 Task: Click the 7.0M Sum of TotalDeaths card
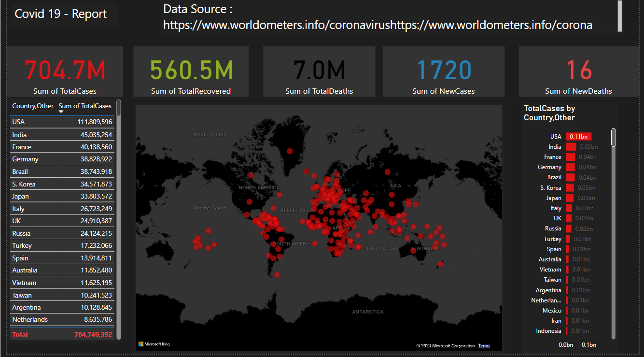319,71
